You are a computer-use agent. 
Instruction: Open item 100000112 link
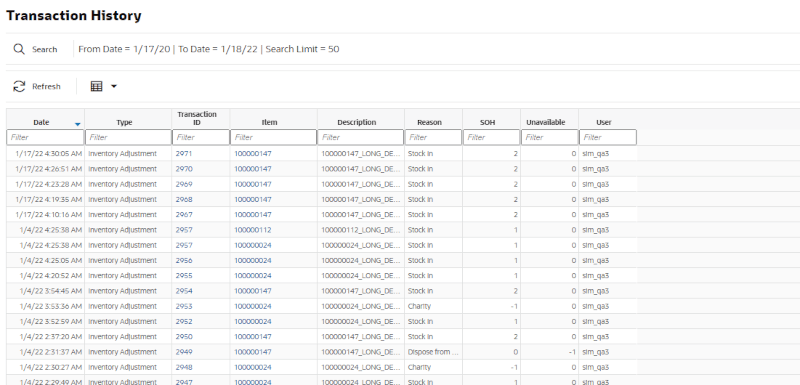(x=253, y=230)
